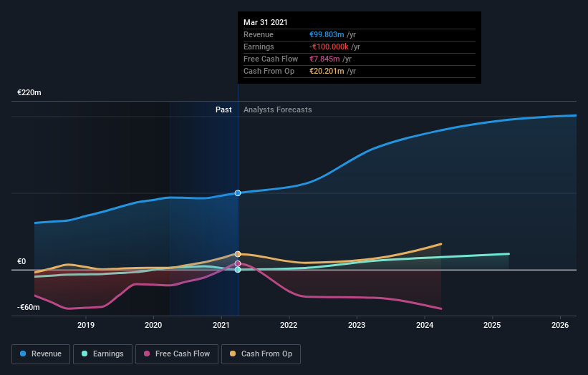Click the tooltip 'Revenue' row label
The width and height of the screenshot is (588, 375).
[259, 34]
